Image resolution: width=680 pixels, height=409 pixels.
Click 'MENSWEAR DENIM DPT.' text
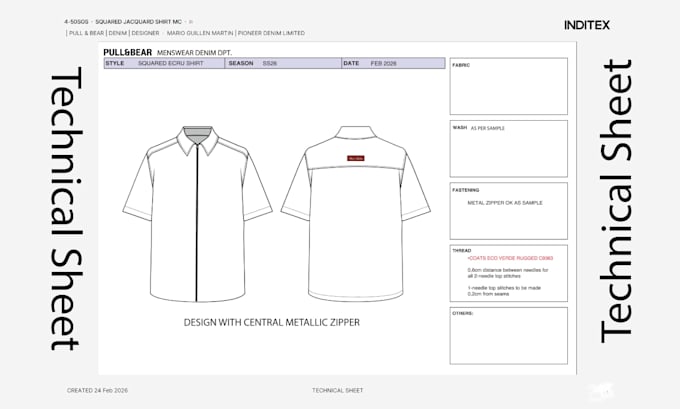tap(194, 53)
